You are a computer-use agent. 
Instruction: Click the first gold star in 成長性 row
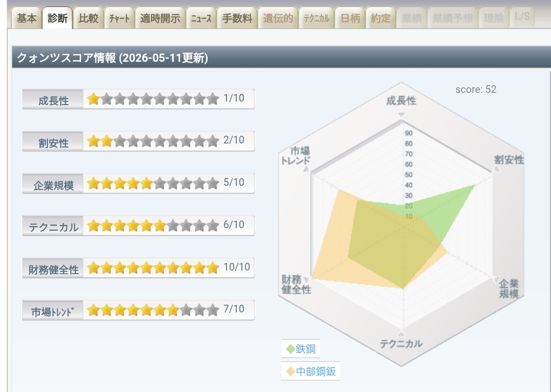[93, 99]
